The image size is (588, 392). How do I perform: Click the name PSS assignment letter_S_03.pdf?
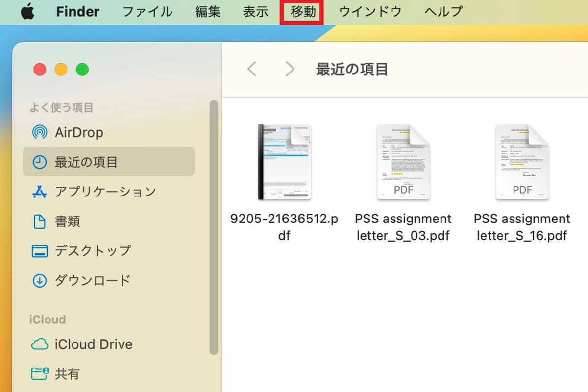coord(403,227)
